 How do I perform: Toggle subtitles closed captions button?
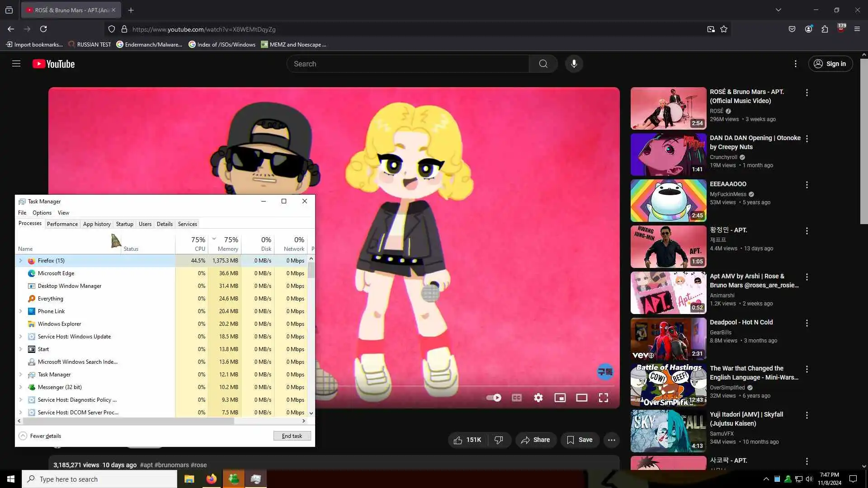[x=516, y=398]
